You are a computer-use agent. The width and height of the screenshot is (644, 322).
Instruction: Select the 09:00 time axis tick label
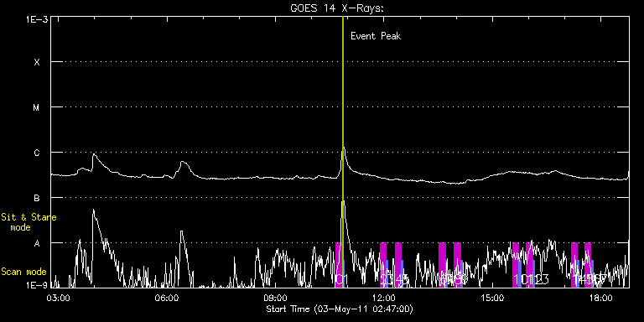(x=276, y=299)
